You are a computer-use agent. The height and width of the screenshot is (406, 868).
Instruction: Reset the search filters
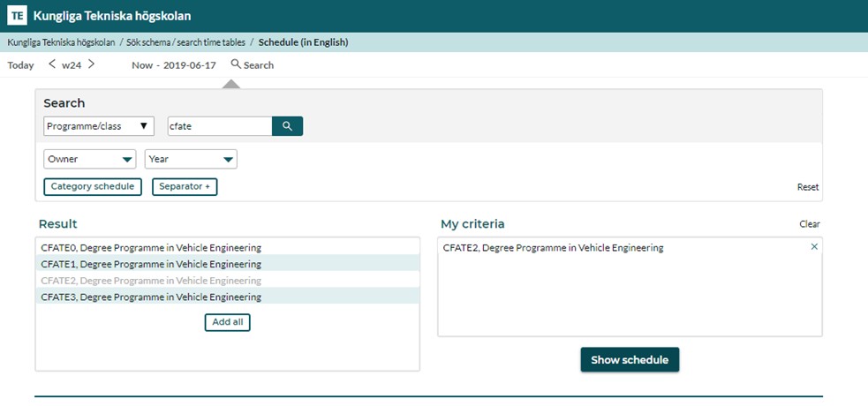[808, 187]
